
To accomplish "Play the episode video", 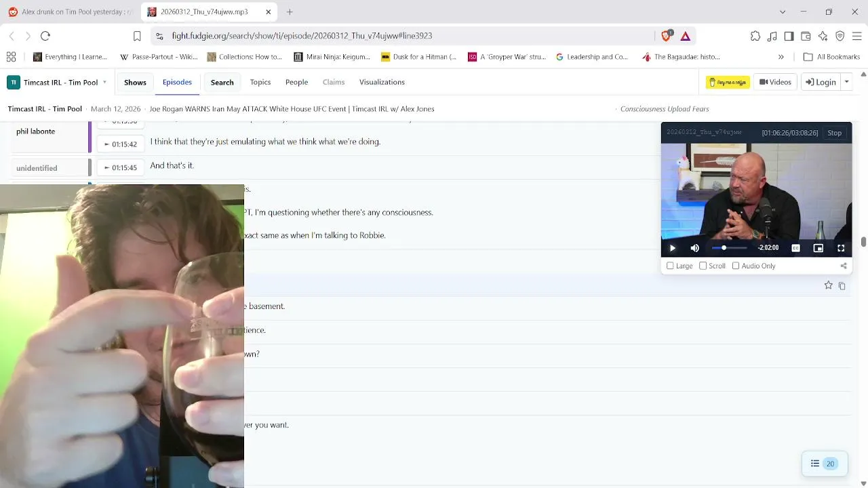I will pyautogui.click(x=672, y=248).
